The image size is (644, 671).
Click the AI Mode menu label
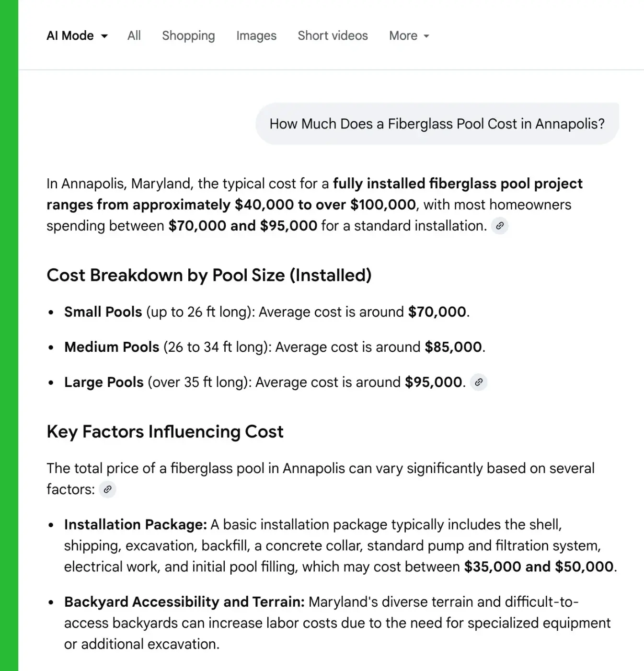pos(70,35)
